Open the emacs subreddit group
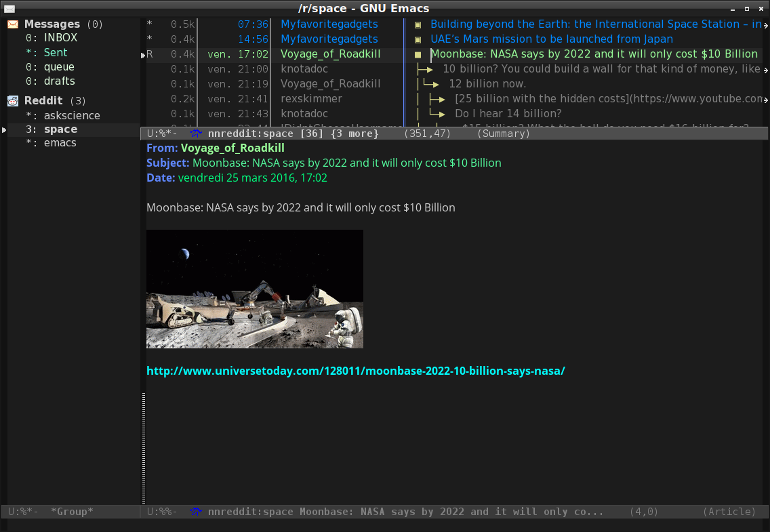770x532 pixels. [x=60, y=143]
